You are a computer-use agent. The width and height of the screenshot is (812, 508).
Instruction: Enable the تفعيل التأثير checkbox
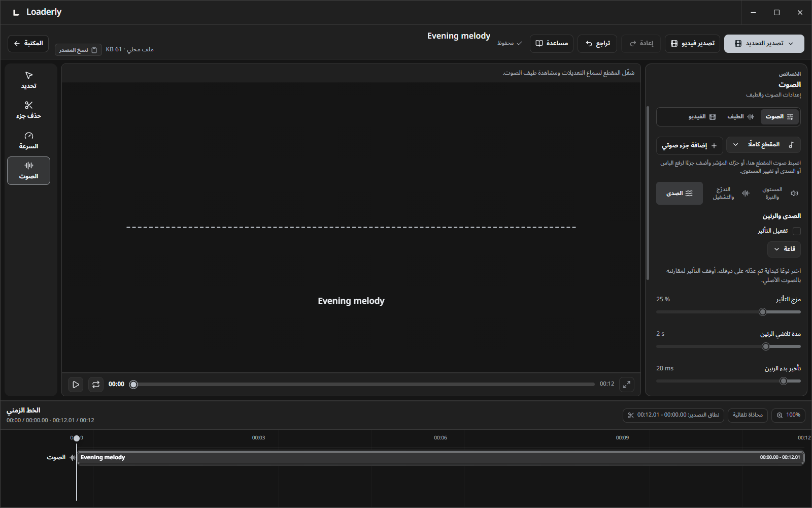[797, 231]
